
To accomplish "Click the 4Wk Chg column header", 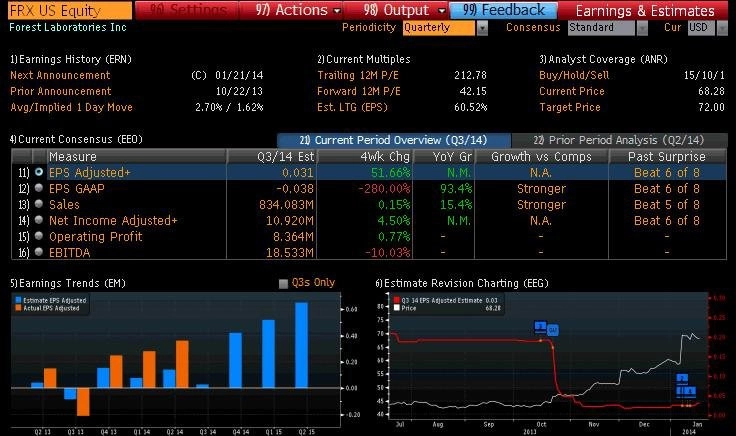I will pyautogui.click(x=365, y=156).
